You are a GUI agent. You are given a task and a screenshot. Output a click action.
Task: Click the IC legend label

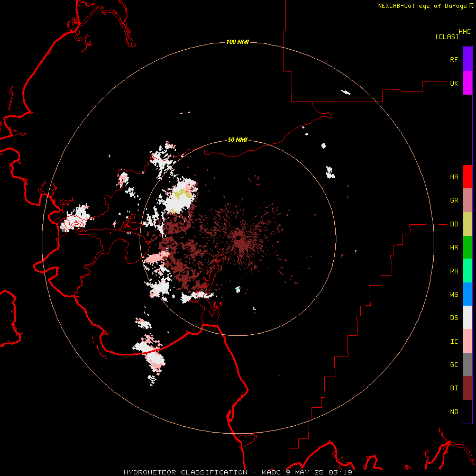[x=454, y=342]
